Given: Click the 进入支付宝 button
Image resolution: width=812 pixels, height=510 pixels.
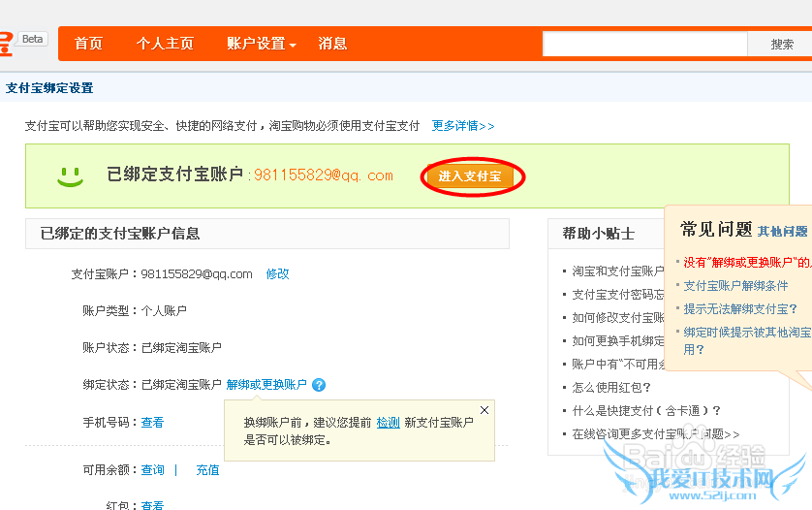Looking at the screenshot, I should [470, 176].
